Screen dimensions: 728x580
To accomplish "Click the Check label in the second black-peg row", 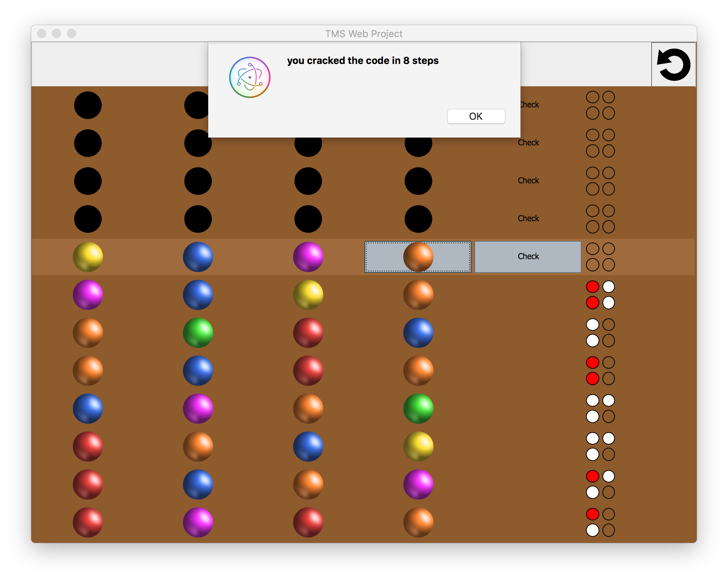I will coord(528,142).
